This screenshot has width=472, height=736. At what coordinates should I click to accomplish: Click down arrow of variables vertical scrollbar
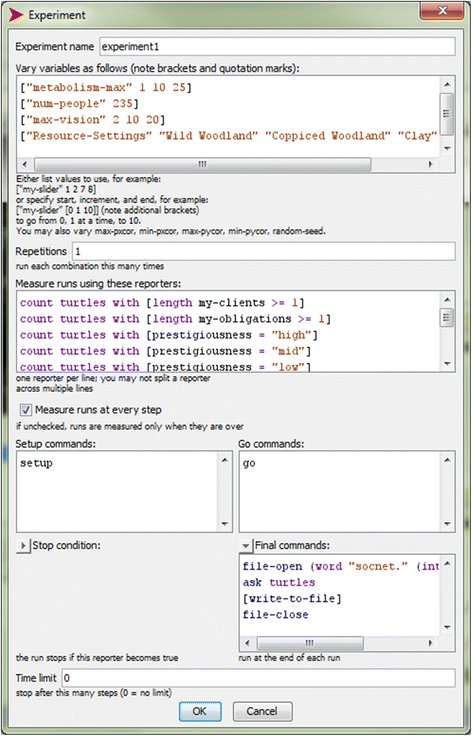447,148
